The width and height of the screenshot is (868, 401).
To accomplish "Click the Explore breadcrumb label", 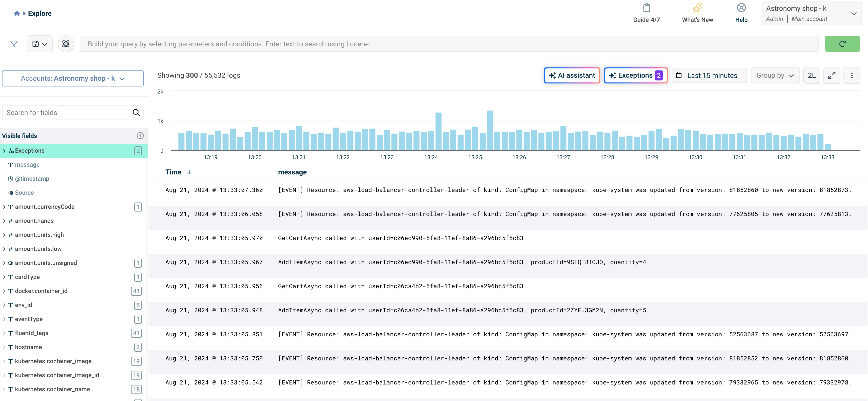I will (x=40, y=14).
